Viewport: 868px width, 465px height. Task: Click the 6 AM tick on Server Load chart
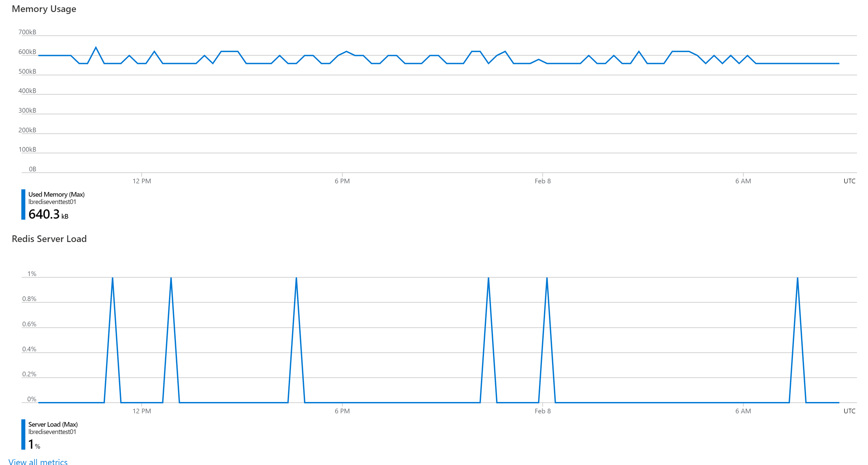coord(743,411)
